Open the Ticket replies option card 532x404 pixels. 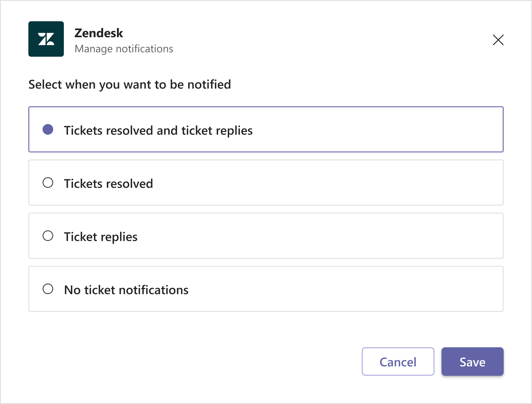266,236
